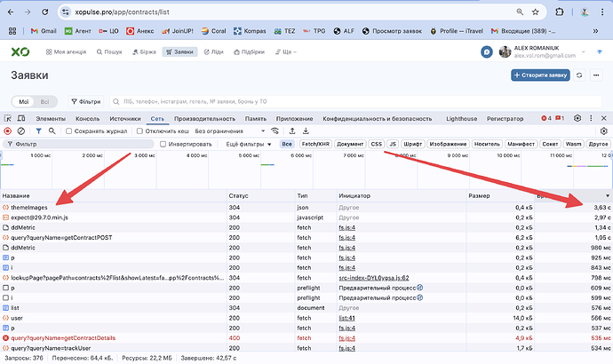The image size is (613, 364).
Task: Tick the Инвертировать checkbox
Action: [x=163, y=144]
